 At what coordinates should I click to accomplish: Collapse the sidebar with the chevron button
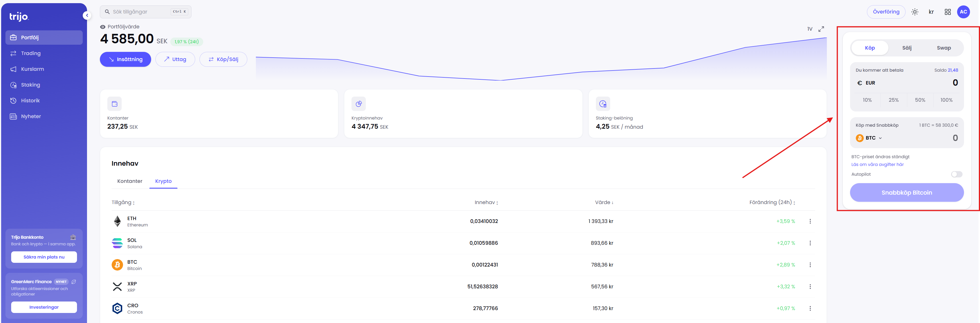point(87,15)
